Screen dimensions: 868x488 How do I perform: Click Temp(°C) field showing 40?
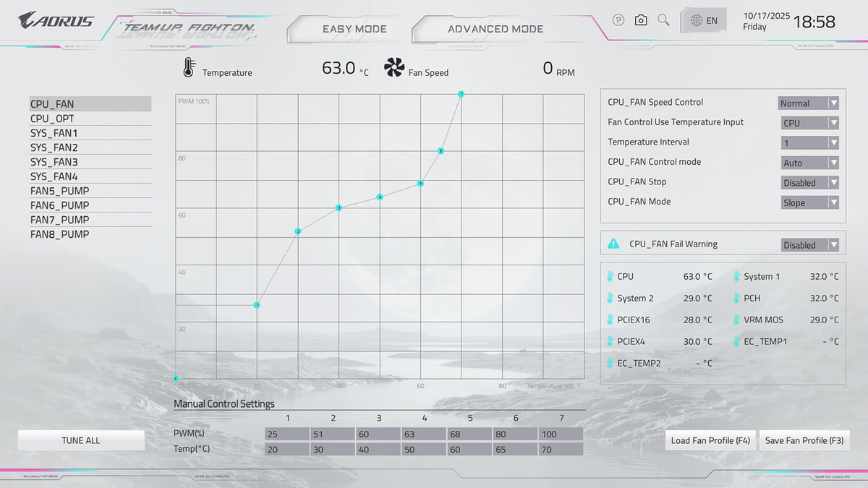click(x=378, y=449)
